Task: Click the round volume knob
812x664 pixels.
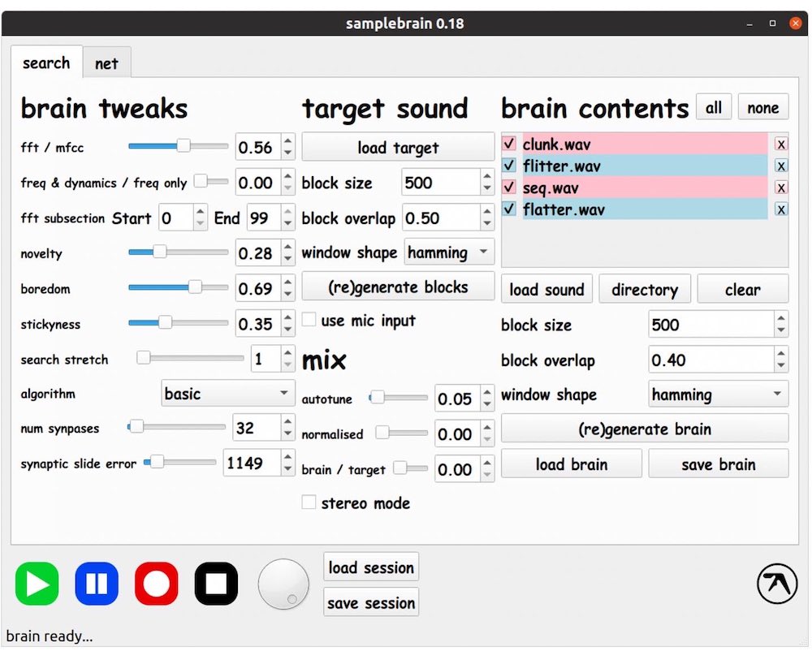Action: 283,584
